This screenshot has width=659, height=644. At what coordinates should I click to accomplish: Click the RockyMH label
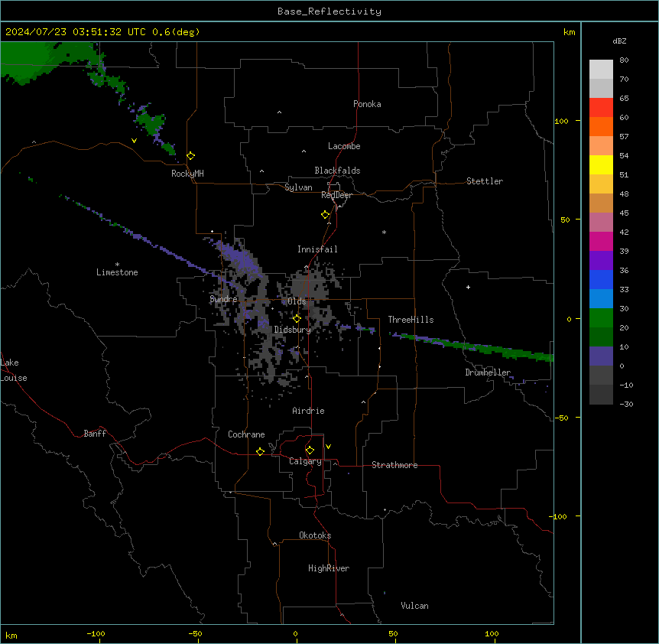click(187, 174)
